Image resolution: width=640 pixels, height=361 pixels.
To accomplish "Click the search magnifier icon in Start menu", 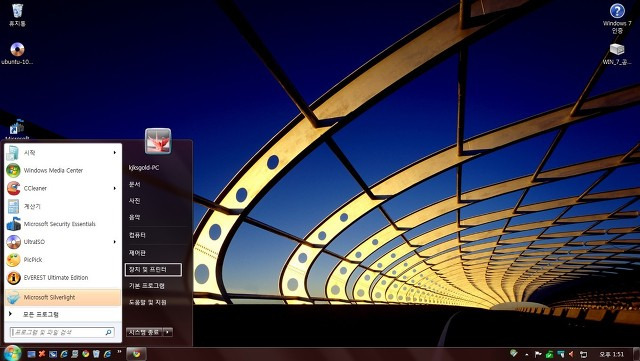I will pos(109,332).
